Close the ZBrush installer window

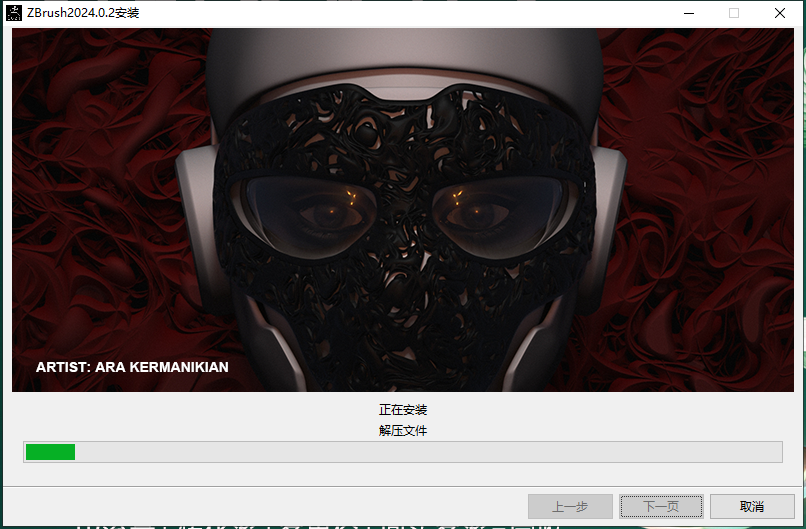pyautogui.click(x=780, y=13)
